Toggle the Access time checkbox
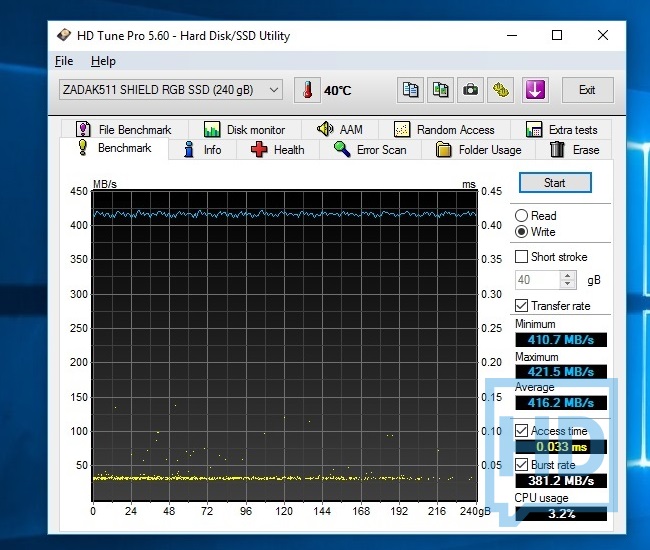650x550 pixels. [x=521, y=431]
